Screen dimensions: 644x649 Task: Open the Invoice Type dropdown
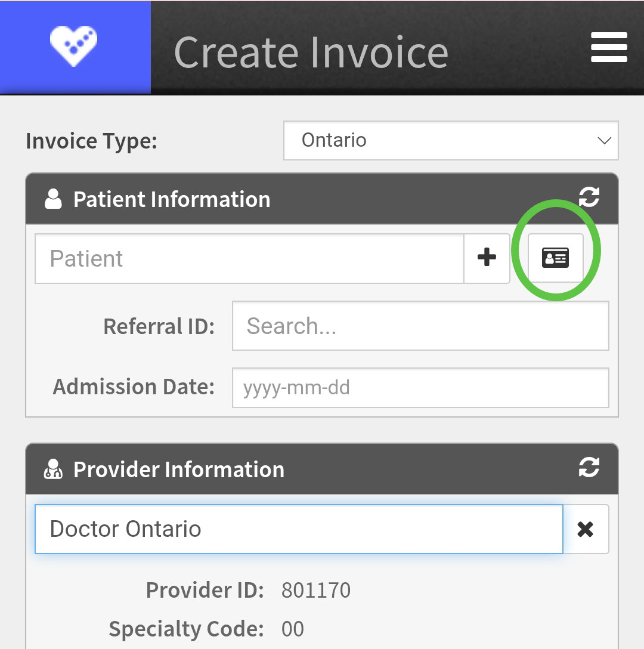pyautogui.click(x=451, y=140)
